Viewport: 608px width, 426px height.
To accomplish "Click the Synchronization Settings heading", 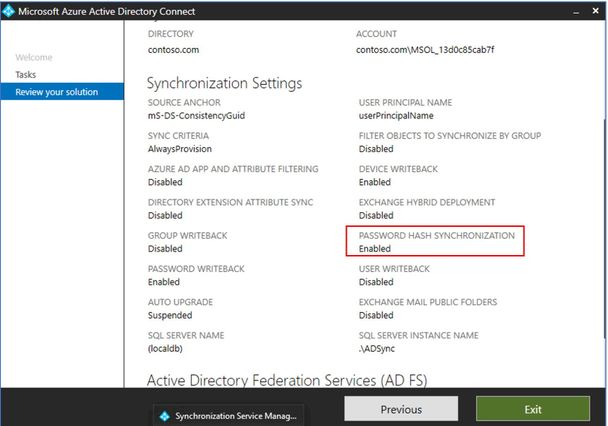I will 225,83.
